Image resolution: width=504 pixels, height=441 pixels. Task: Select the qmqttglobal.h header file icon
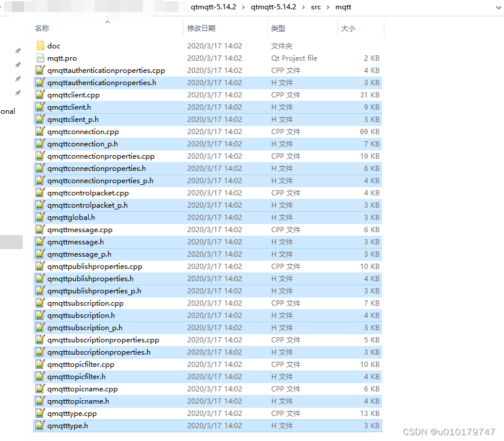(x=40, y=217)
